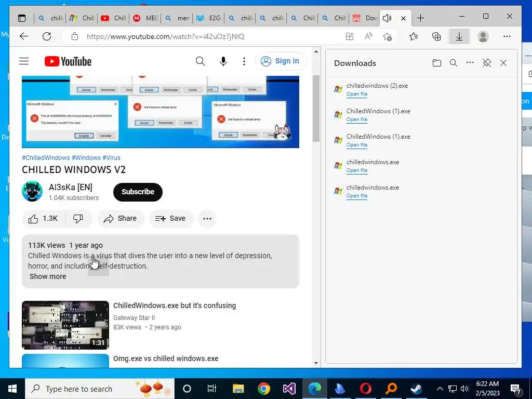
Task: Open YouTube settings three-dot menu
Action: 244,61
